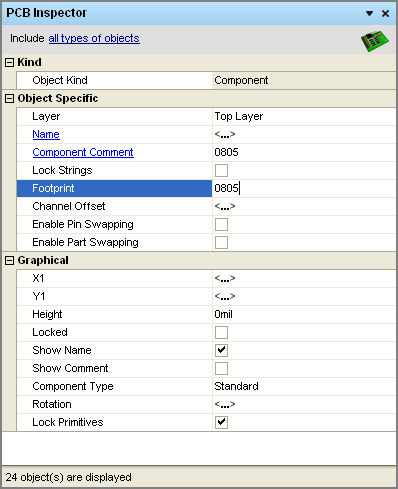Viewport: 398px width, 489px height.
Task: Enable the Part Swapping checkbox
Action: pos(221,242)
